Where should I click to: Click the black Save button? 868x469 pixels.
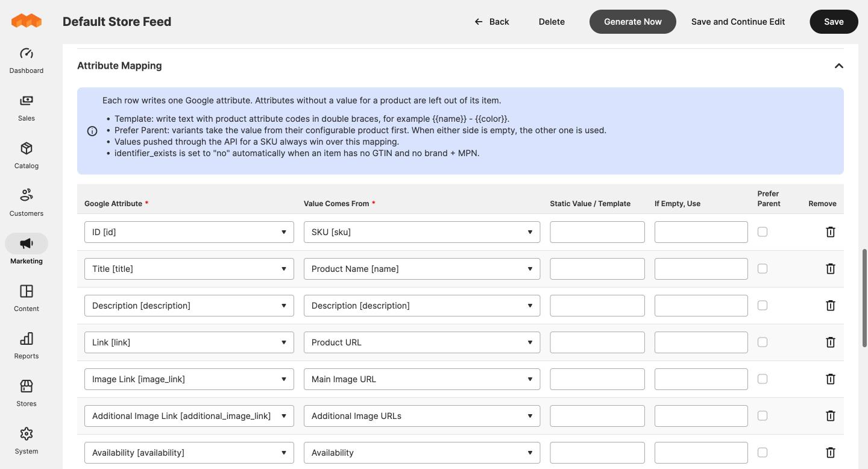[x=834, y=22]
